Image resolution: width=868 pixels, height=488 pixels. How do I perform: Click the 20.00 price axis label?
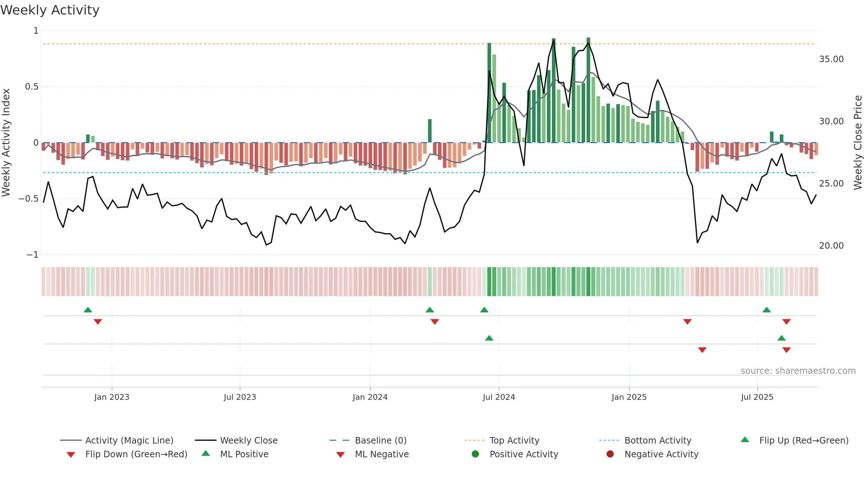coord(831,245)
